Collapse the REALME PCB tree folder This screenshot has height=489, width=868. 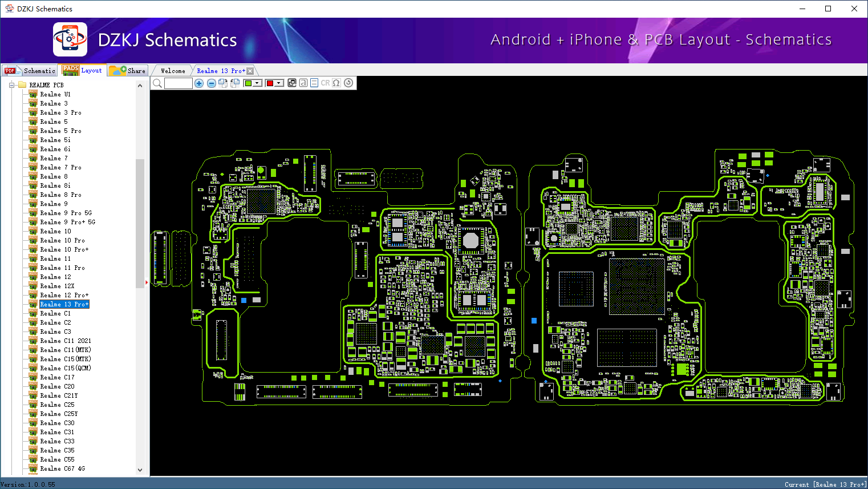click(11, 85)
